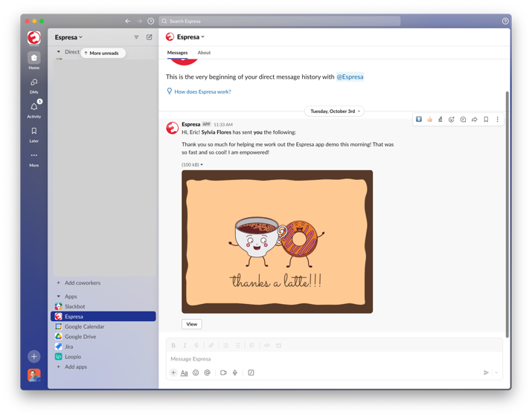Click the thanks a latte image
The width and height of the screenshot is (532, 420).
[x=278, y=242]
